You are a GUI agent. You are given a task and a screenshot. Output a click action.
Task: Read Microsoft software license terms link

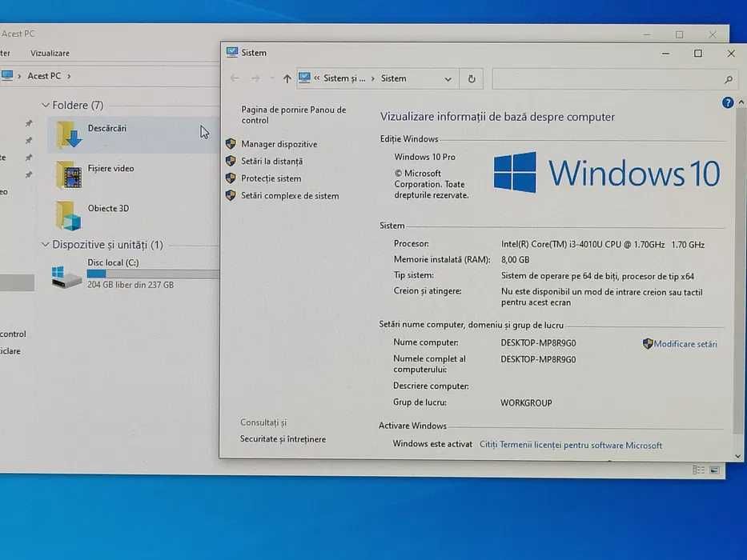571,445
